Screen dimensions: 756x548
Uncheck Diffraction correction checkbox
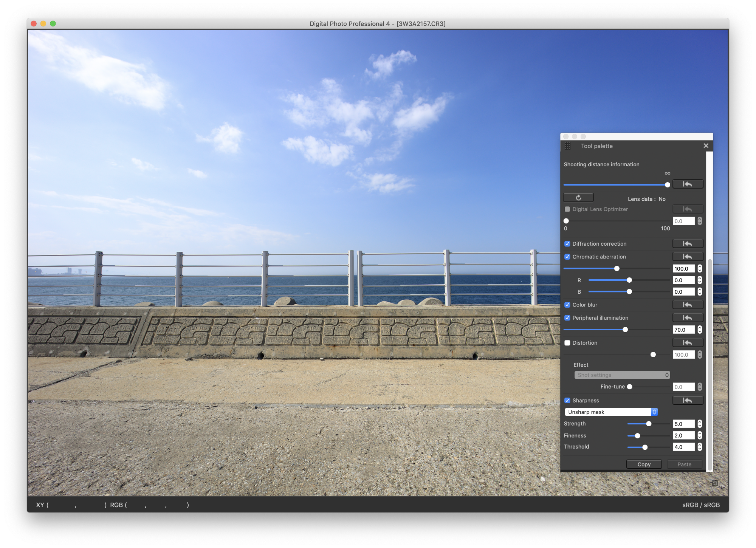click(567, 244)
